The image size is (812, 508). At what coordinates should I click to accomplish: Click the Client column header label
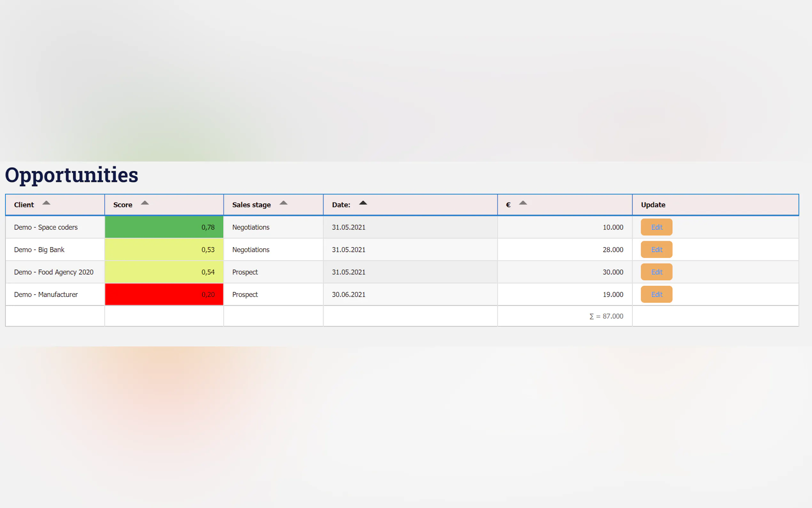click(x=24, y=205)
